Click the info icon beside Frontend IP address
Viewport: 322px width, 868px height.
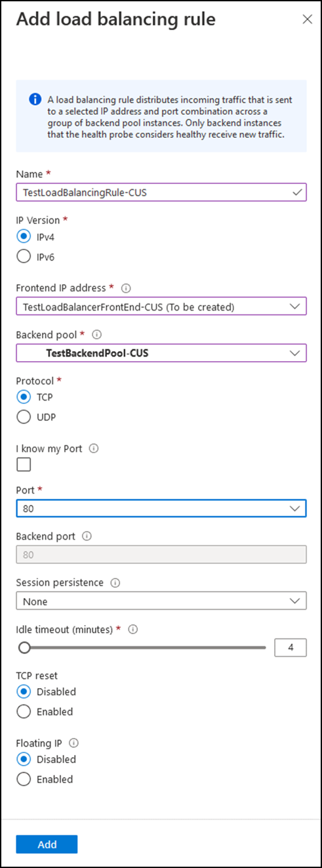127,288
